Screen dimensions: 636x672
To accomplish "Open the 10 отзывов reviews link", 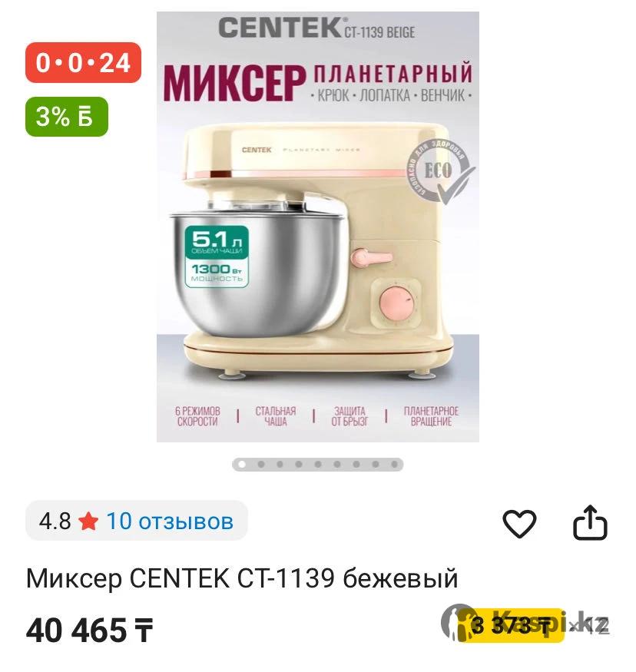I will pyautogui.click(x=170, y=521).
